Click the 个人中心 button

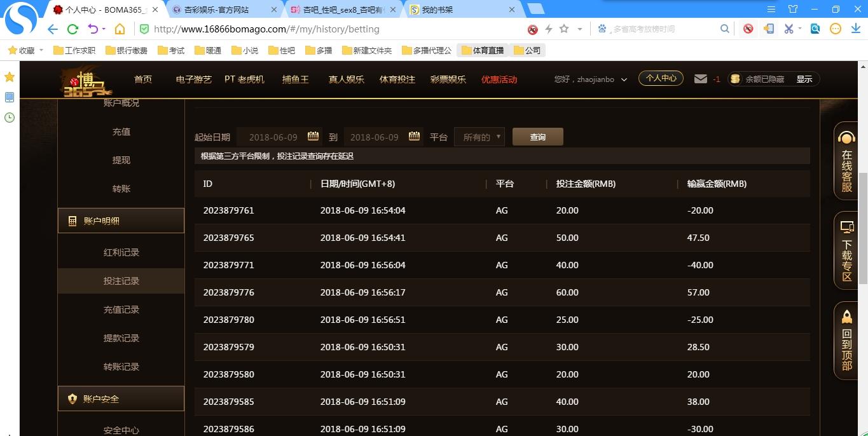pos(661,78)
